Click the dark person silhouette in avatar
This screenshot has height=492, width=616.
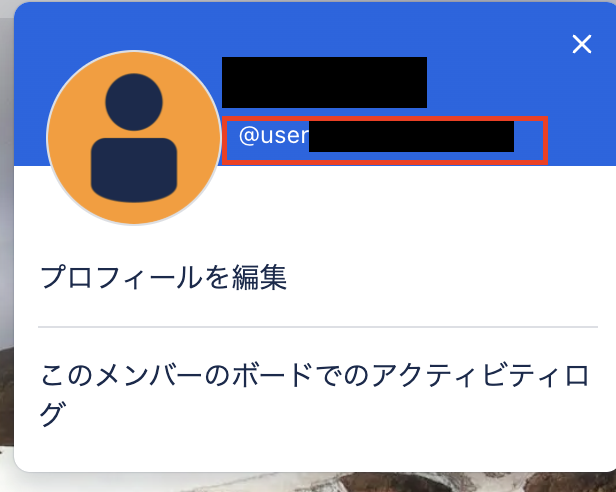[134, 138]
